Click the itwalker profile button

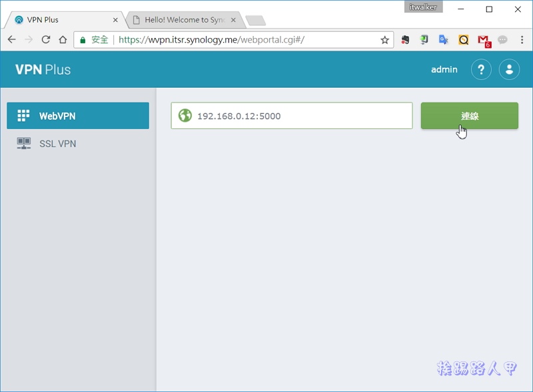(423, 7)
